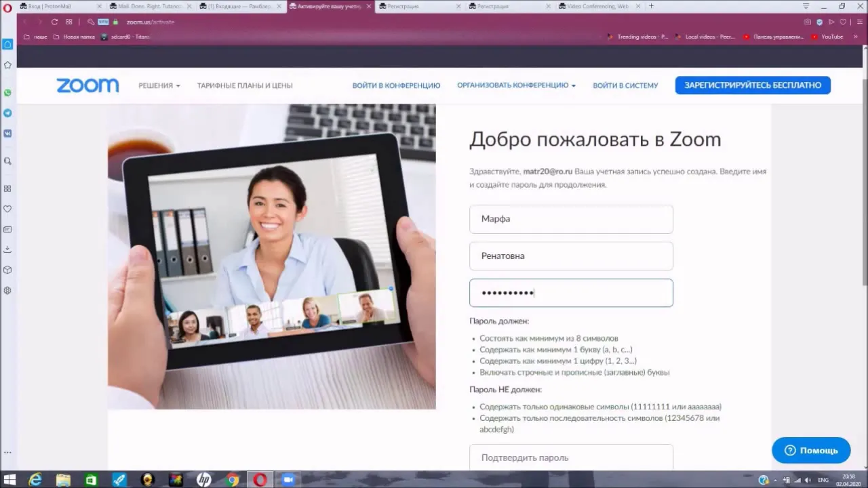This screenshot has height=488, width=868.
Task: Open a new tab with plus button
Action: coord(652,6)
